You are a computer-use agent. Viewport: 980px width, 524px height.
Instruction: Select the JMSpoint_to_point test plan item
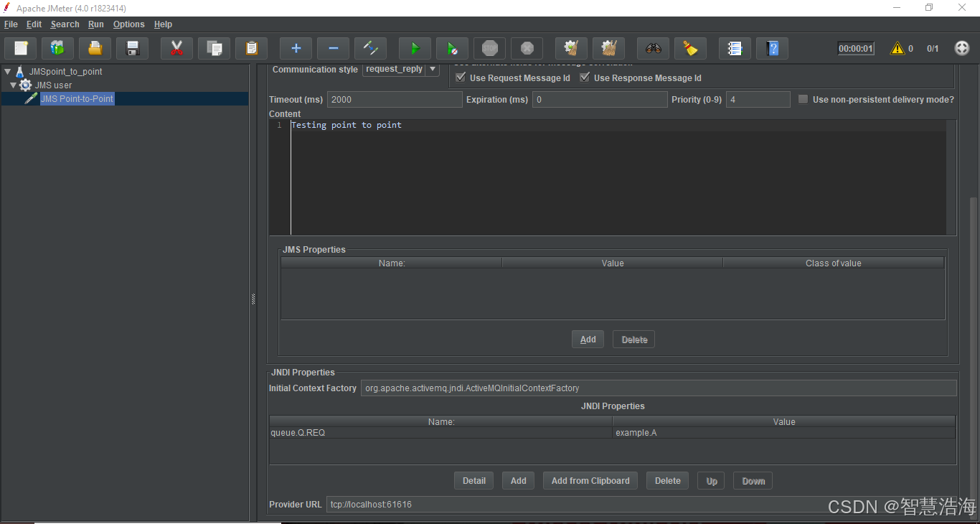click(x=65, y=71)
